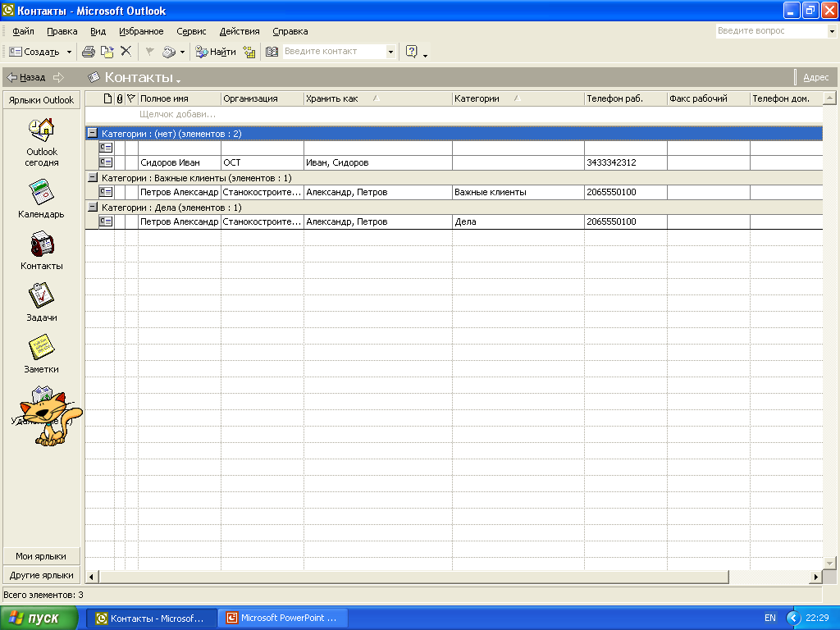
Task: Click contact card icon in Важные клиенты row
Action: 106,192
